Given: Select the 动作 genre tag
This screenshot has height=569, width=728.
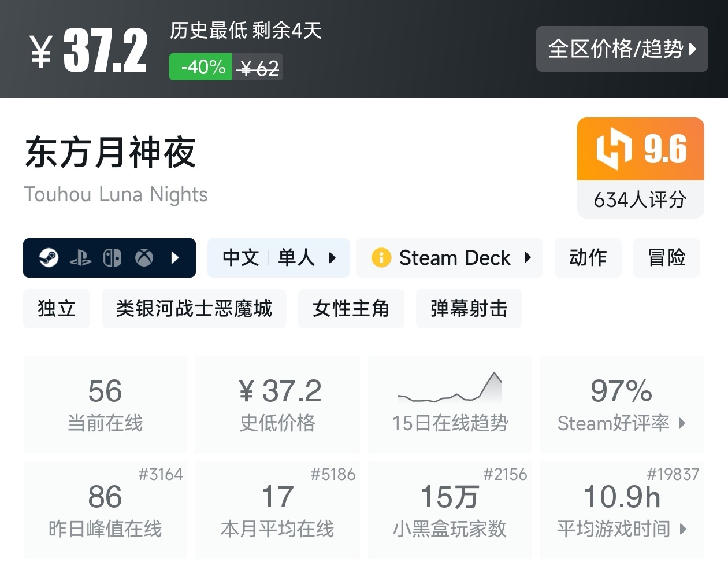Looking at the screenshot, I should (588, 258).
